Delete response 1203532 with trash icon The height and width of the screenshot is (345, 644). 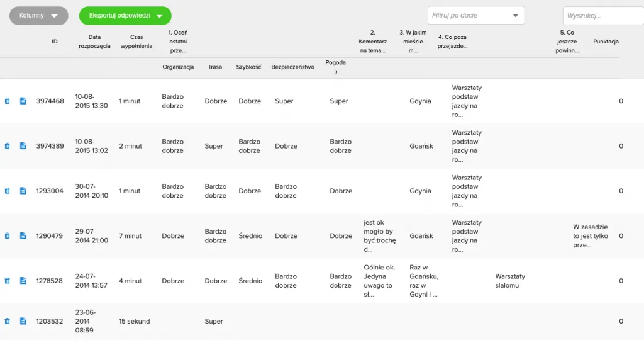point(7,321)
